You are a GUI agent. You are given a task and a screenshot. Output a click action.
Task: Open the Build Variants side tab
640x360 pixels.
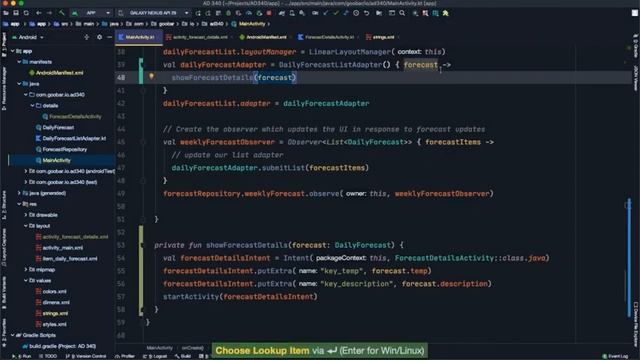point(4,293)
